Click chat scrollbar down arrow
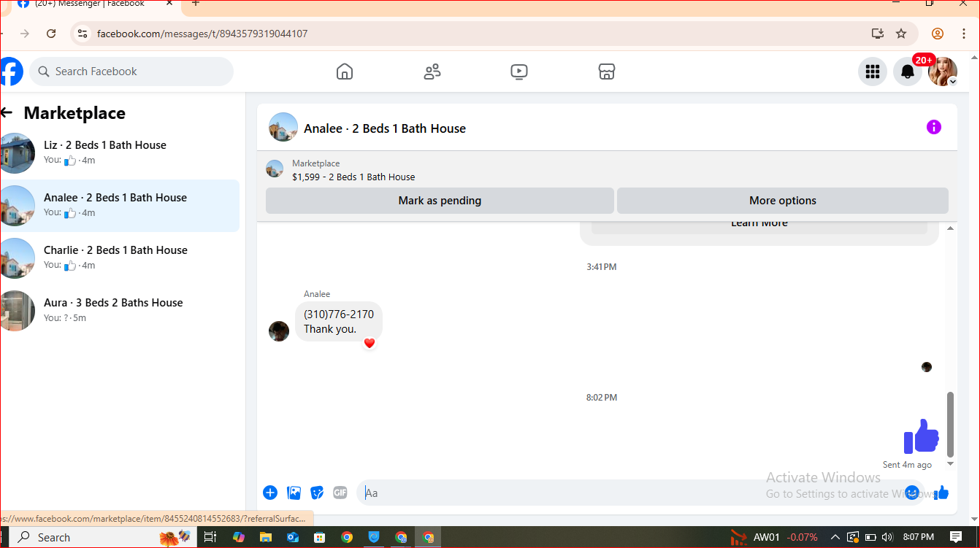This screenshot has width=980, height=548. click(x=950, y=463)
